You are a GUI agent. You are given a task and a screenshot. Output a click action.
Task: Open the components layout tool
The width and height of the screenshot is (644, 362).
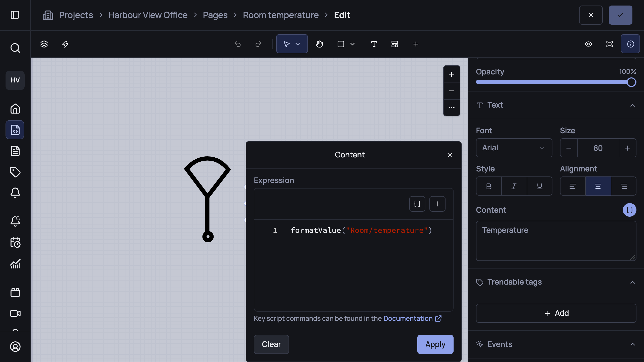click(x=395, y=44)
